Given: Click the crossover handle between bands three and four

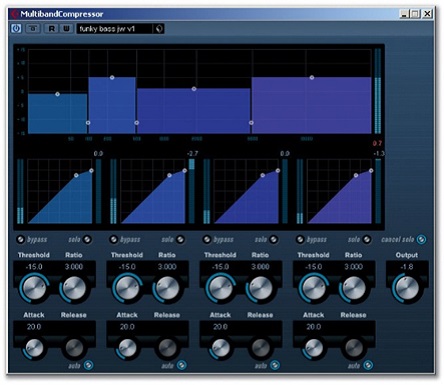Looking at the screenshot, I should click(x=251, y=123).
